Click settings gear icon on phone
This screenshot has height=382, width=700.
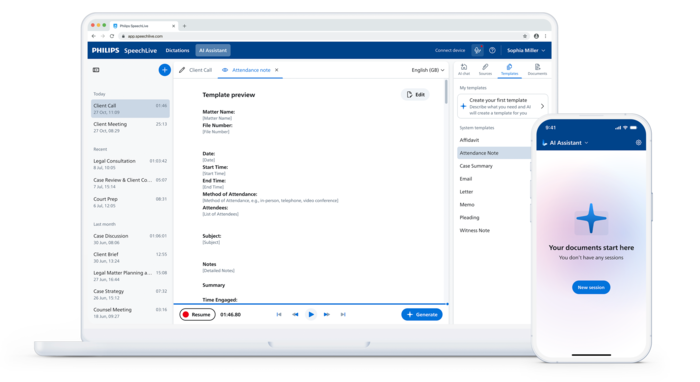[x=638, y=143]
